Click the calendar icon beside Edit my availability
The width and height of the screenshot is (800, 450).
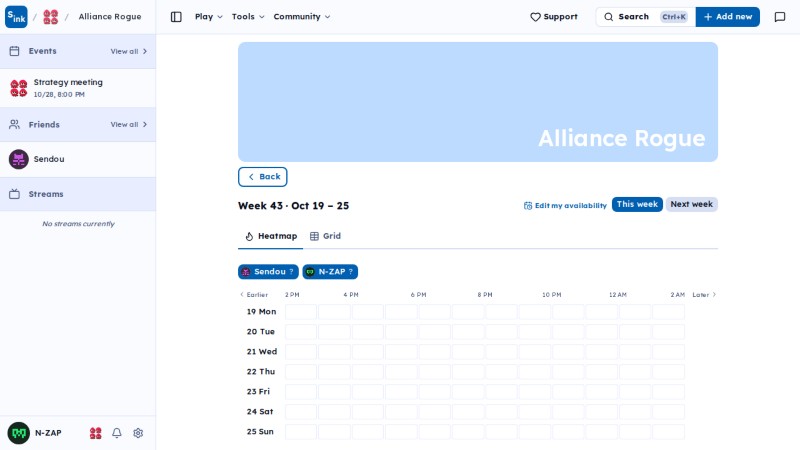click(x=528, y=206)
